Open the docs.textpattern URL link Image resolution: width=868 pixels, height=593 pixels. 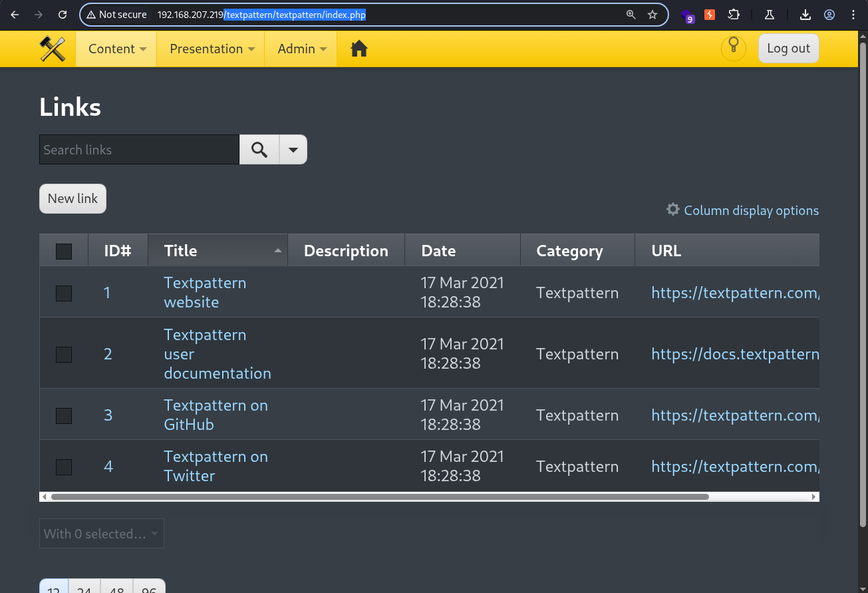coord(735,354)
